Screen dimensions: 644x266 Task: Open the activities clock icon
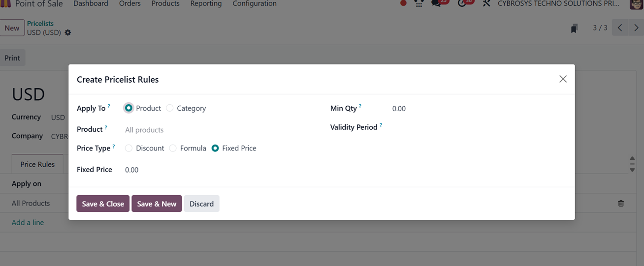tap(462, 3)
